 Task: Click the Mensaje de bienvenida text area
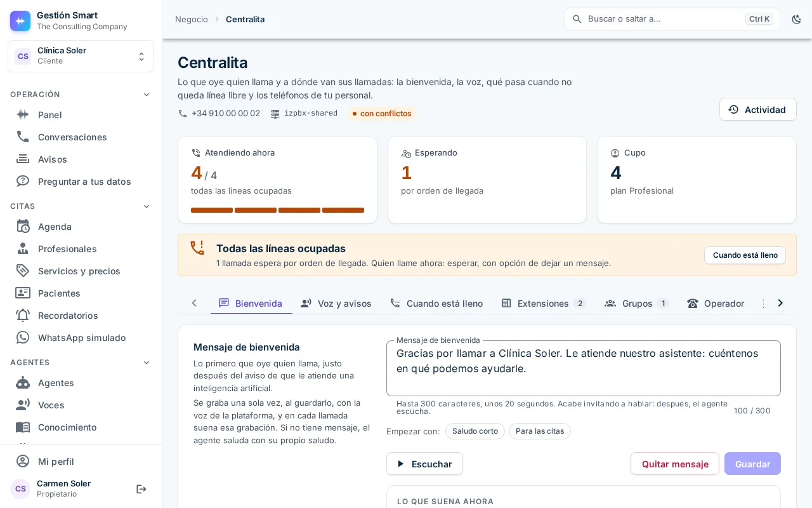584,368
